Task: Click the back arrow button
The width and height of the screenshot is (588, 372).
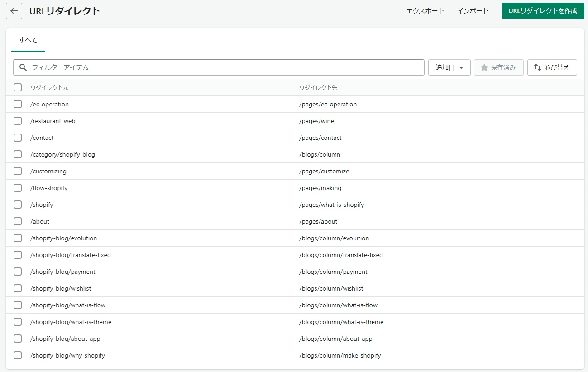Action: point(14,11)
